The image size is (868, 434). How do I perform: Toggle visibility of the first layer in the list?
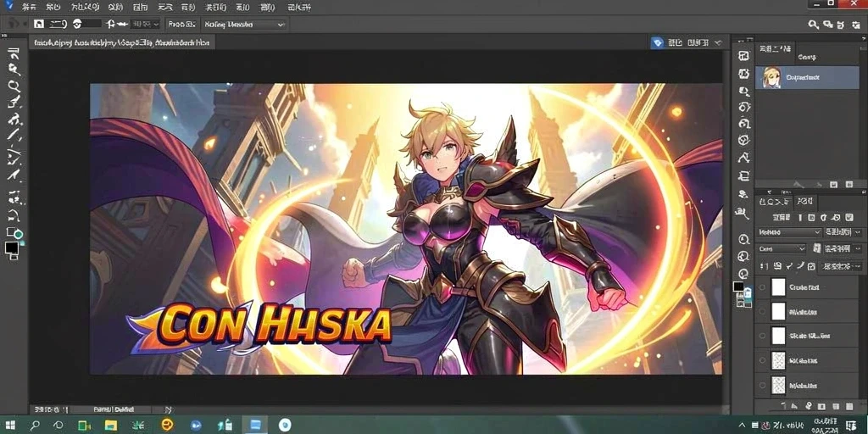(762, 287)
